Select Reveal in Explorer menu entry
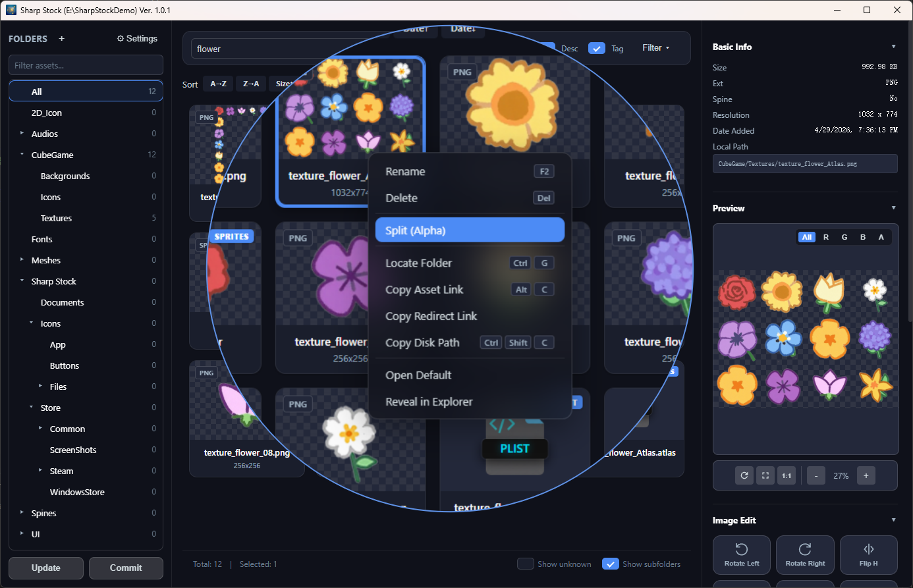The width and height of the screenshot is (913, 588). click(470, 402)
